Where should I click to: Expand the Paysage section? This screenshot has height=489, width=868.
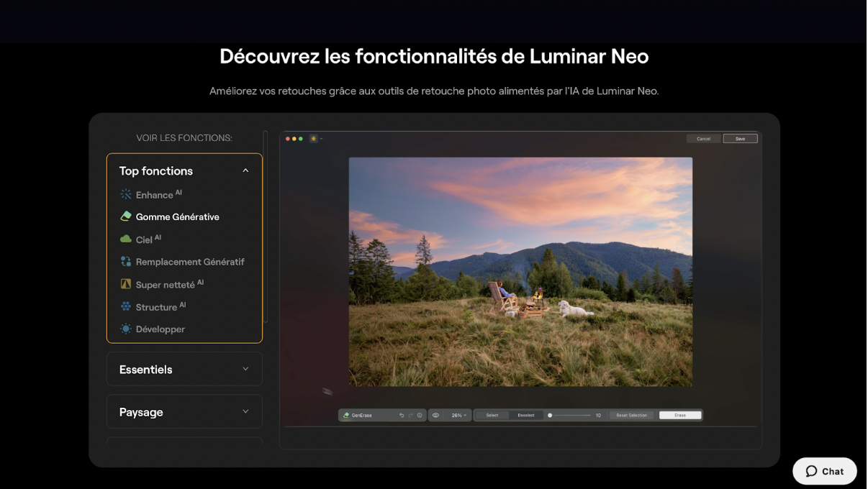point(245,411)
